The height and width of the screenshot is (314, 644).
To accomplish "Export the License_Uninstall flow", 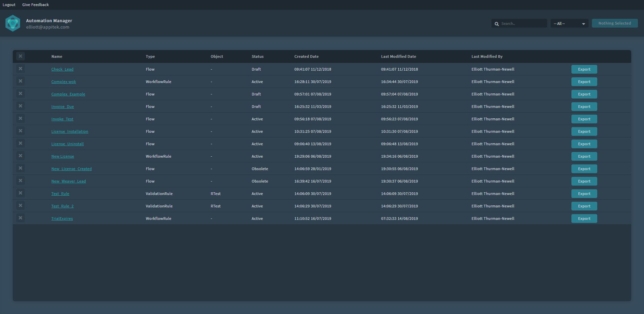I will pos(584,144).
